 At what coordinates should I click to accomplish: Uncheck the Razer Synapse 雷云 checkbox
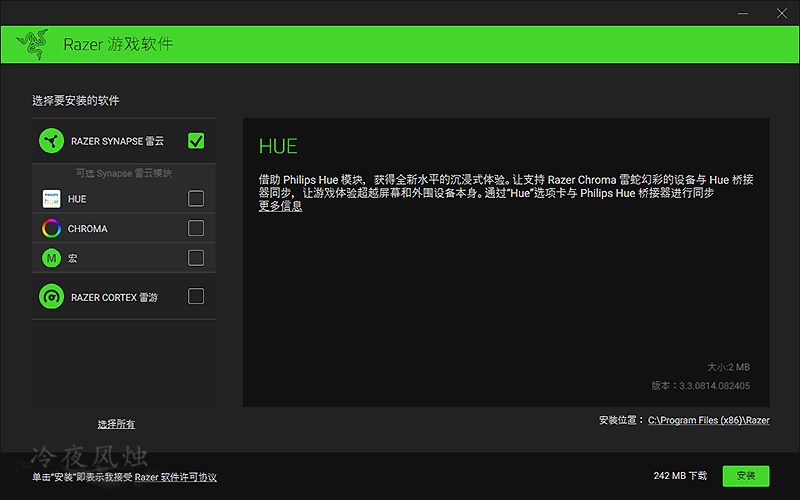tap(196, 141)
